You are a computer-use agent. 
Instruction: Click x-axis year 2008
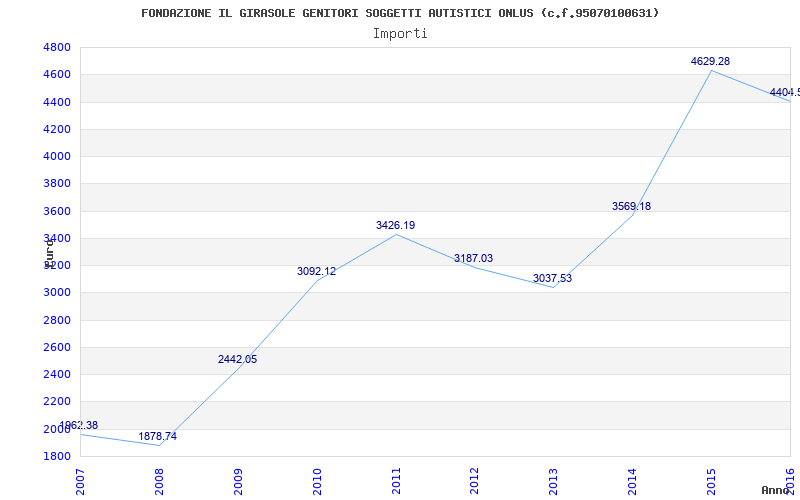coord(159,482)
